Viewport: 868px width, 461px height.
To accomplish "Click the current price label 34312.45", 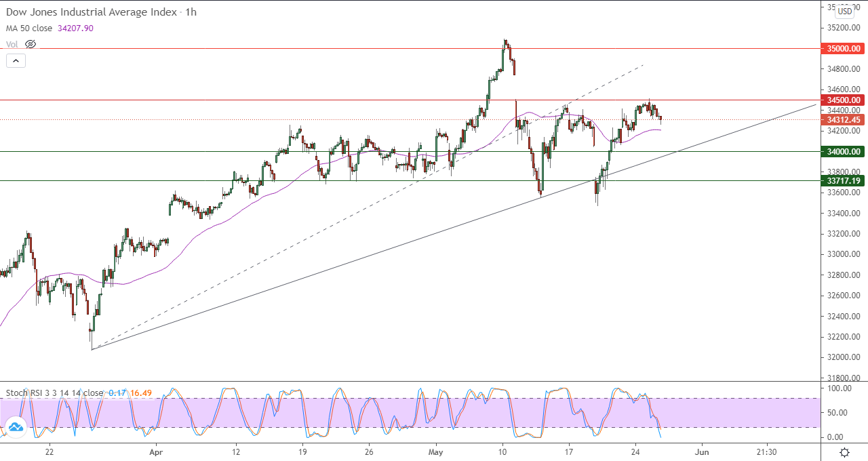I will click(x=842, y=119).
